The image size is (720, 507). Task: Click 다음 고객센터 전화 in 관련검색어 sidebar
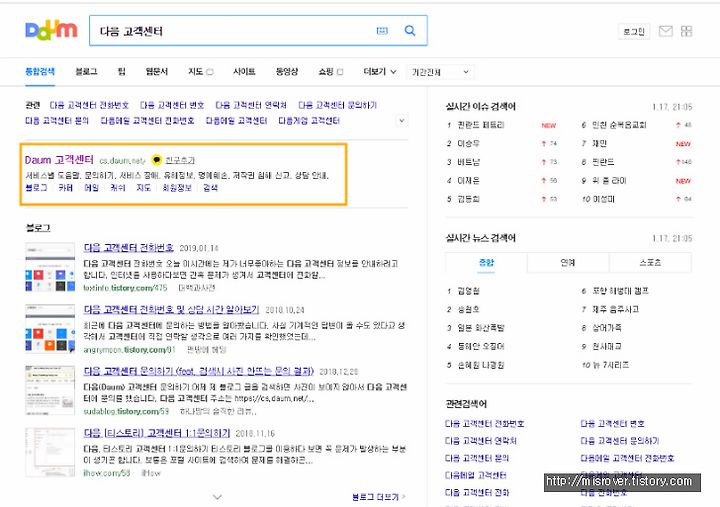pos(477,493)
